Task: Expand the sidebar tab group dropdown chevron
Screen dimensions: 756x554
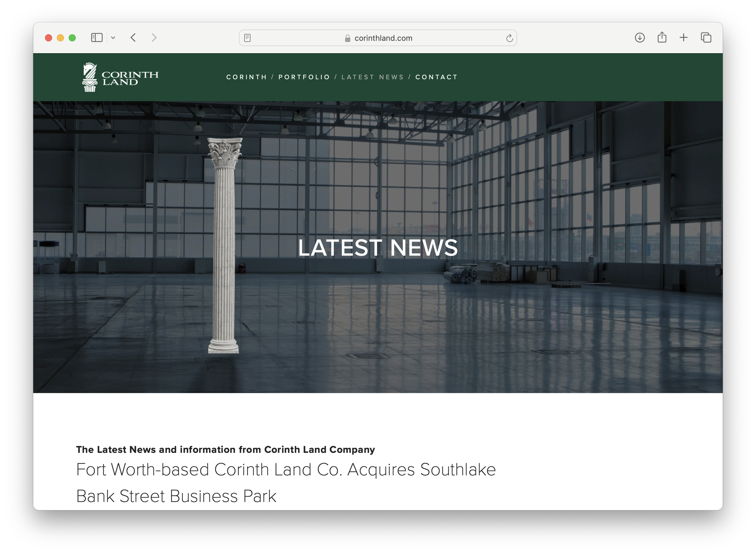Action: click(x=113, y=38)
